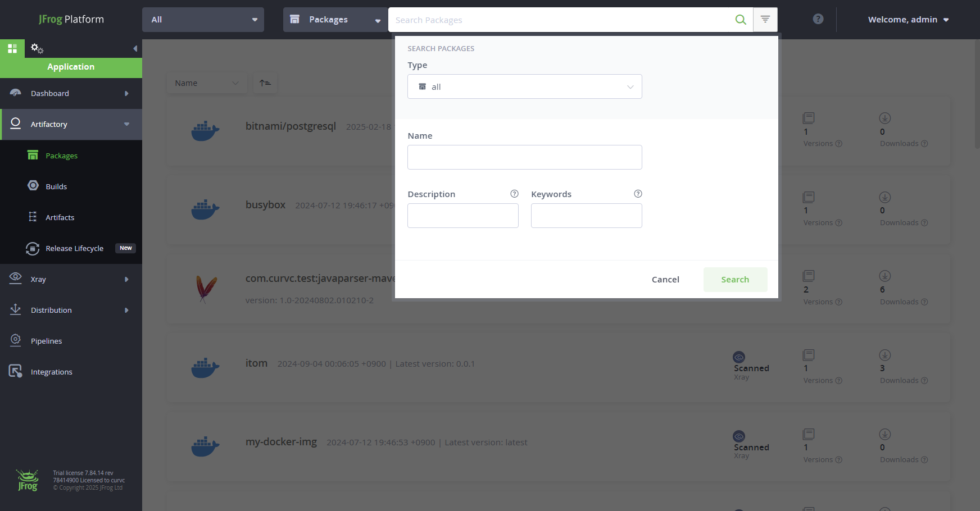Click the com.curvc.test:javaparser-maven package name
The height and width of the screenshot is (511, 980).
[x=320, y=279]
